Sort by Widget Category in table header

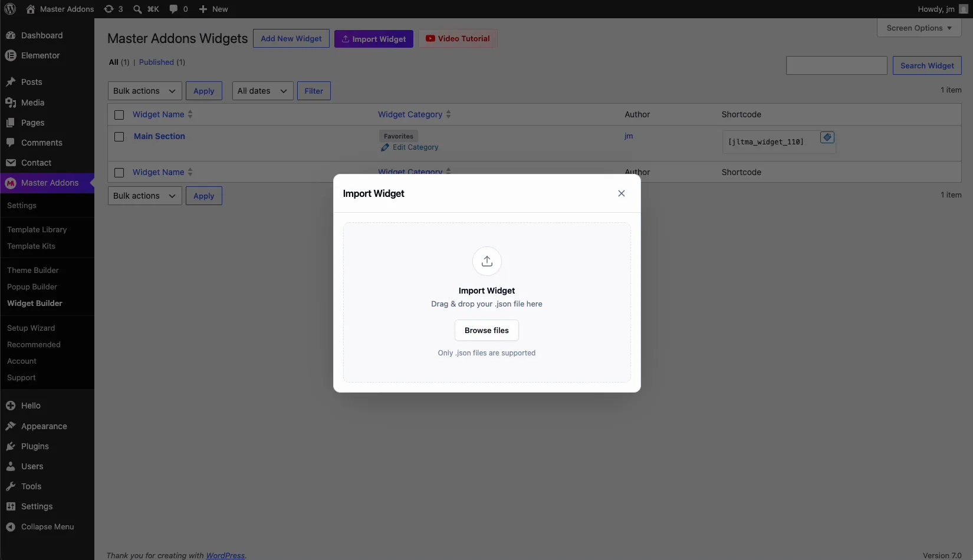coord(415,114)
